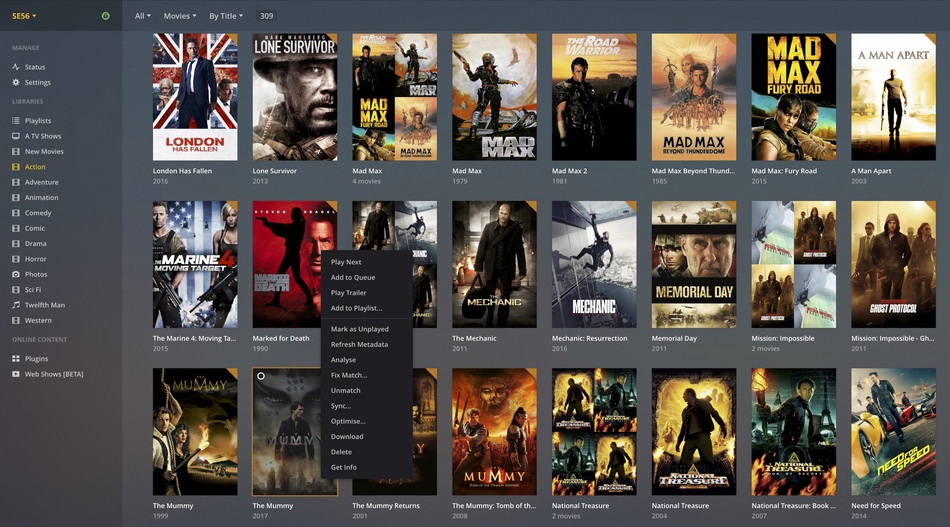
Task: Open the Horror library label
Action: click(x=35, y=259)
